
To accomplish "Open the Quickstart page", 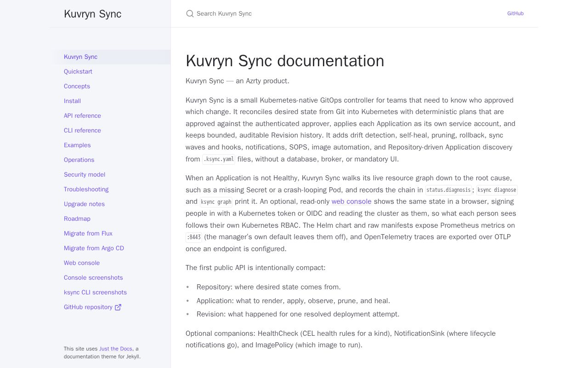I will click(78, 72).
